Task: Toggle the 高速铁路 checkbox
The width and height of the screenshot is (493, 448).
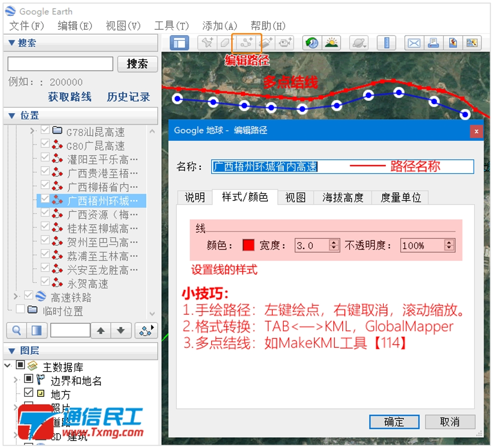Action: 28,295
